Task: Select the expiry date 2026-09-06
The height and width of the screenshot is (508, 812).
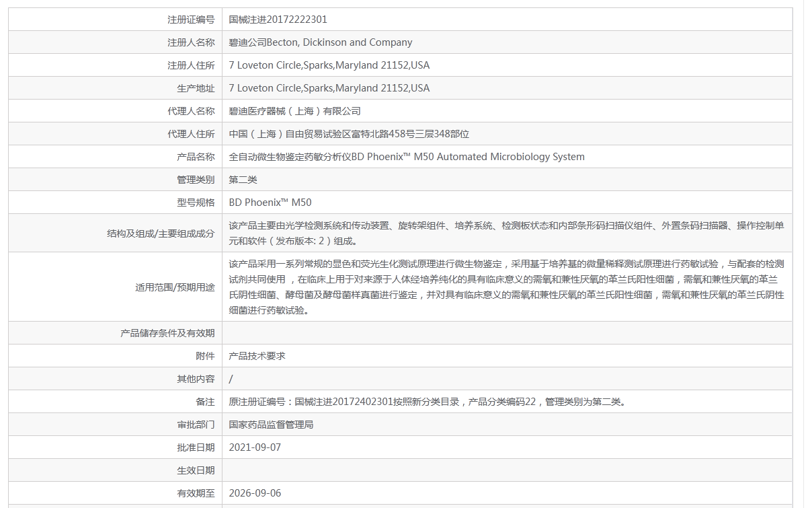Action: (x=255, y=493)
